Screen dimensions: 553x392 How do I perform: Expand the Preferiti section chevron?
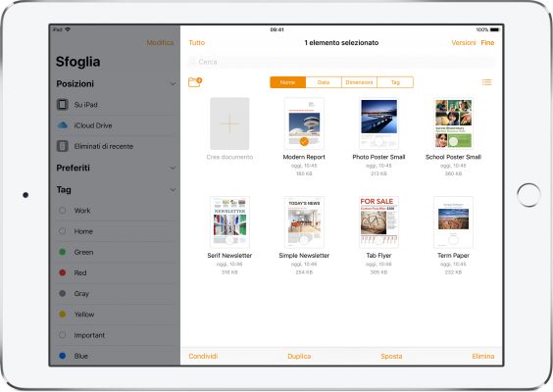coord(173,168)
